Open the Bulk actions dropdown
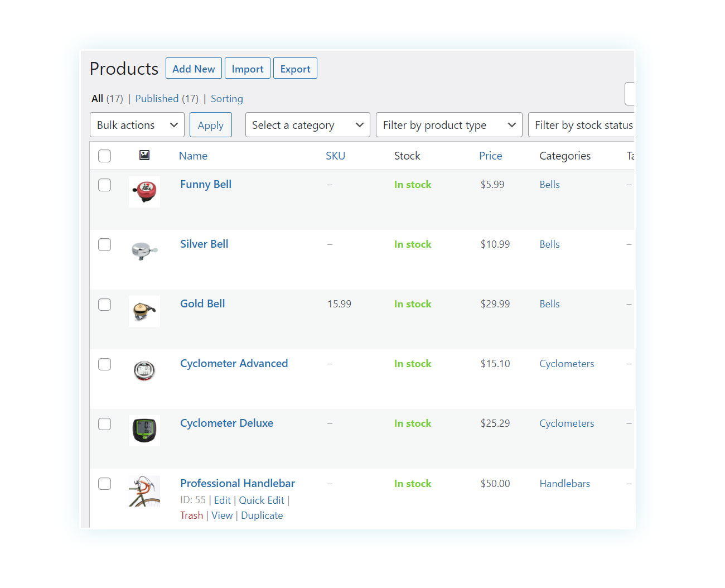Screen dimensions: 725x588 click(137, 125)
